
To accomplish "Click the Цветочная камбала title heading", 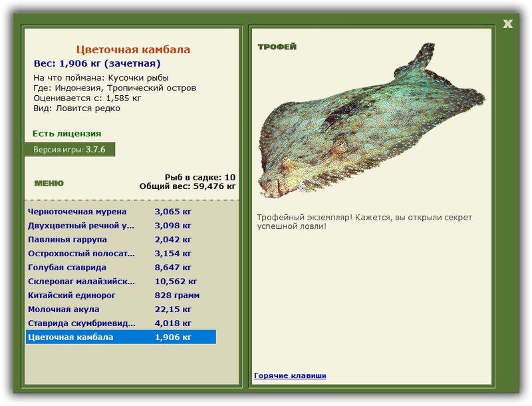I will click(133, 49).
